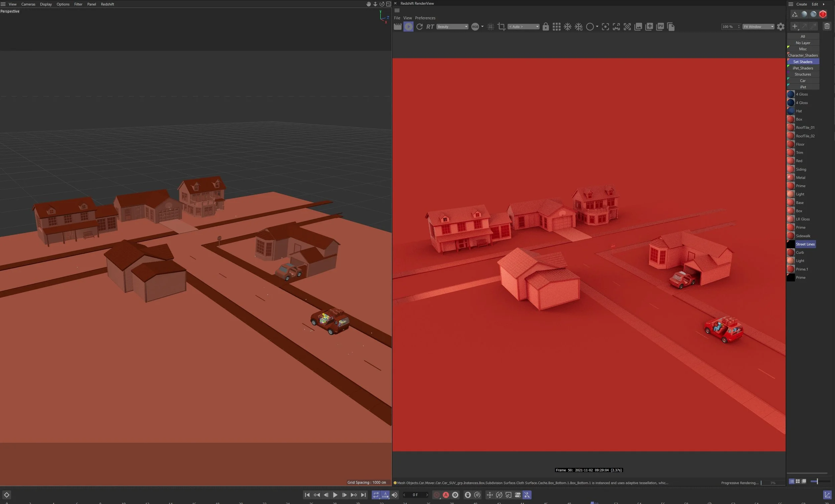
Task: Click the snapshot image icon
Action: click(x=638, y=26)
